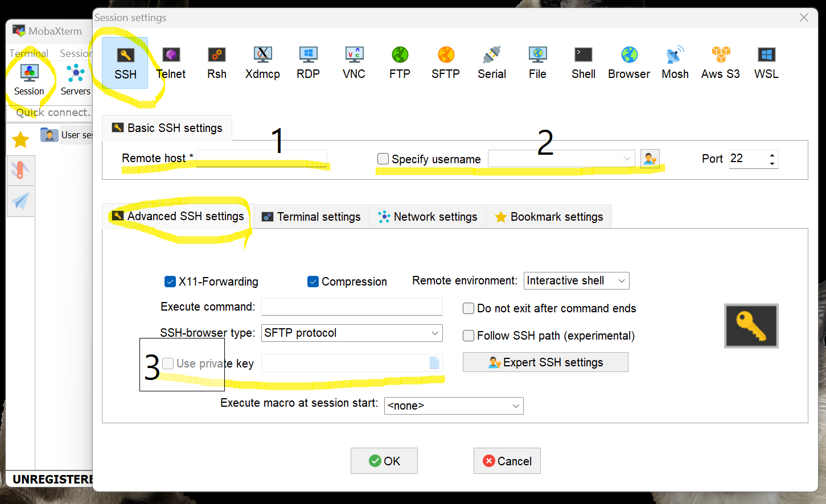Click the large yellow key icon
The width and height of the screenshot is (826, 504).
751,325
